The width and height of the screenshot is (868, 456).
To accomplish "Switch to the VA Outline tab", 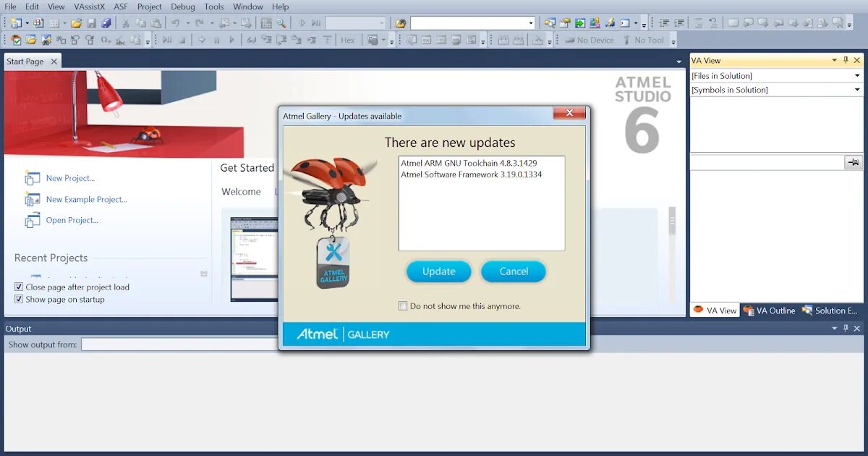I will (x=770, y=311).
